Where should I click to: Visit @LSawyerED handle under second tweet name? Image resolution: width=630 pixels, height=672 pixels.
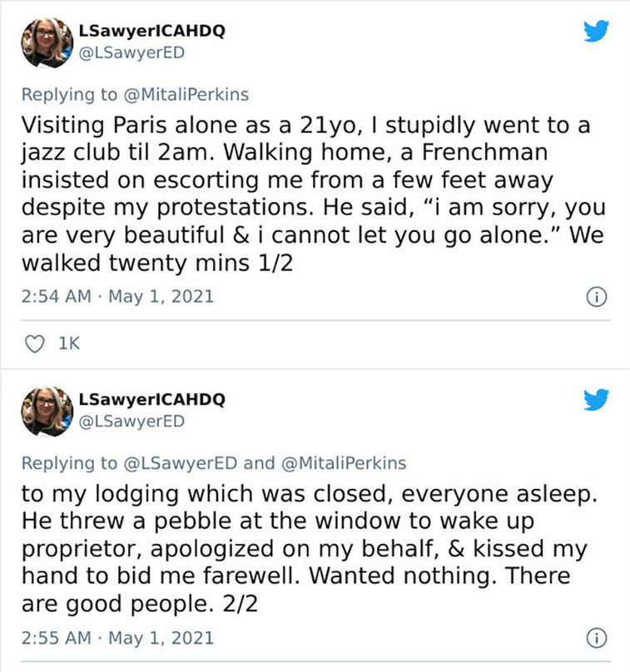(x=131, y=422)
